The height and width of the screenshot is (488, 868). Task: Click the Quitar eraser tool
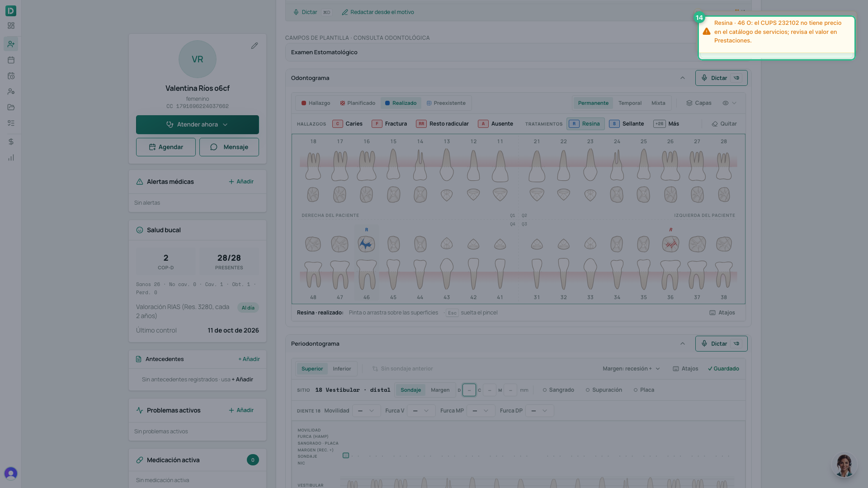(724, 124)
